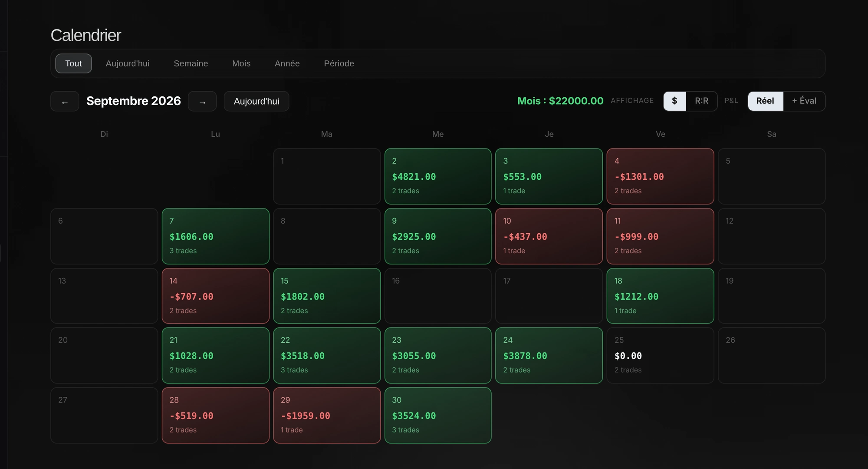
Task: Click the Aujourd'hui button beside month arrows
Action: [x=256, y=101]
